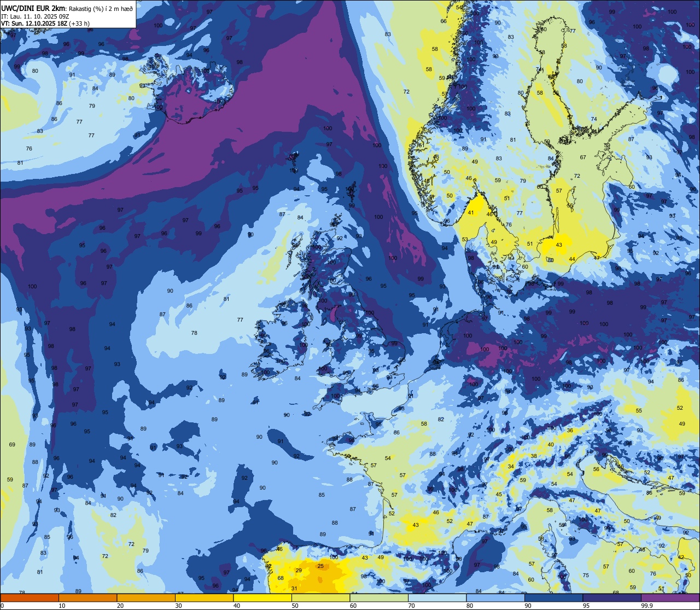Click the 70–80 pale blue legend swatch

(437, 597)
